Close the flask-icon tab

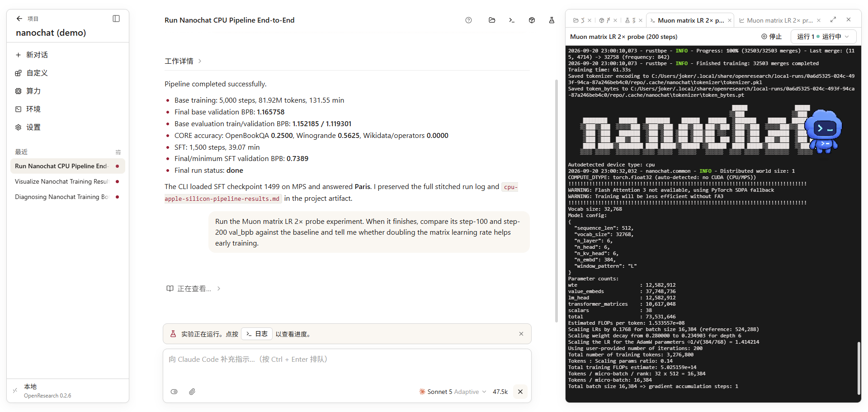pos(641,20)
